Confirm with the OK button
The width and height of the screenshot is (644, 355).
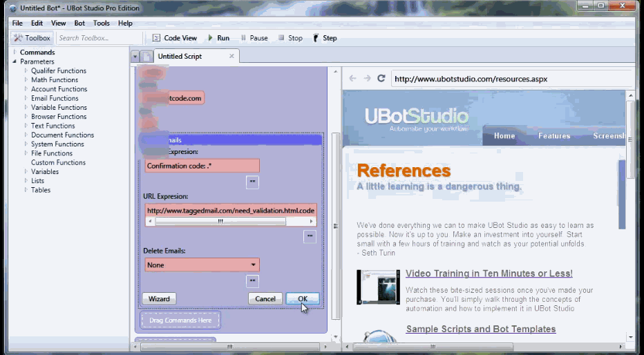click(x=303, y=299)
